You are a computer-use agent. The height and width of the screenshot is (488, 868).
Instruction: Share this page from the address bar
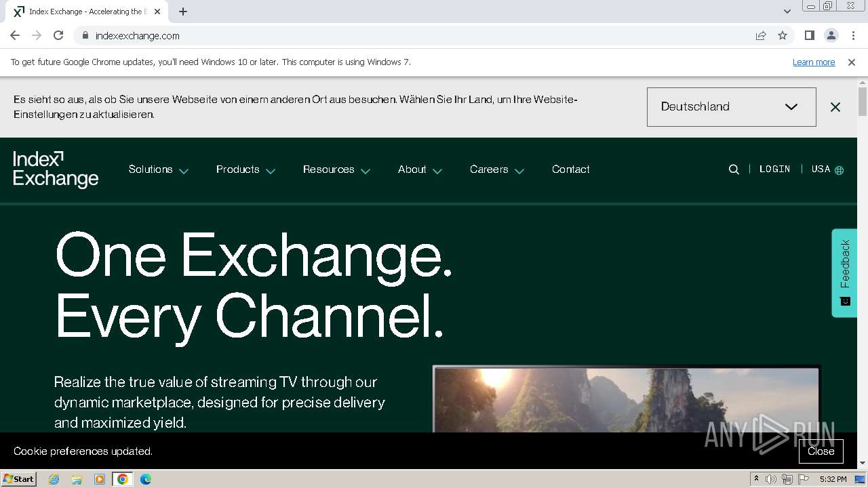coord(761,35)
